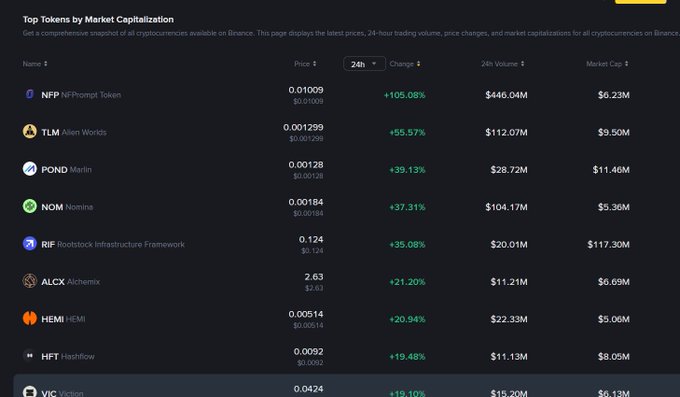Open the HEMI token row
Viewport: 680px width, 397px height.
click(347, 318)
